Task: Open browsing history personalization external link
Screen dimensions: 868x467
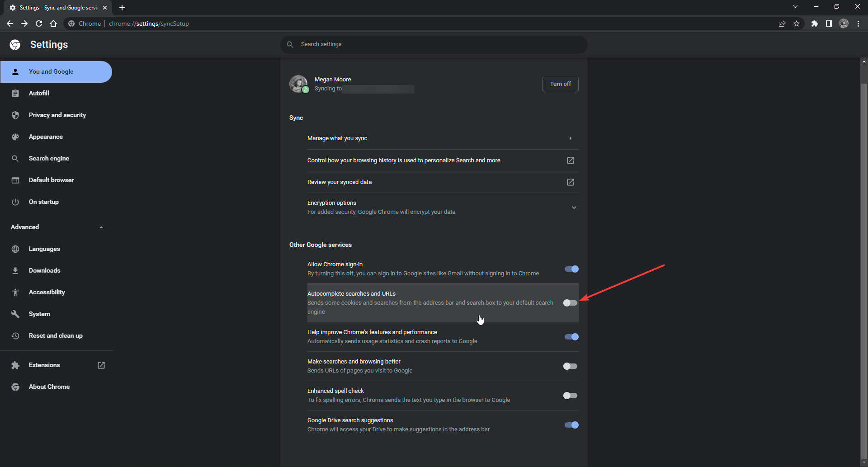Action: pos(571,160)
